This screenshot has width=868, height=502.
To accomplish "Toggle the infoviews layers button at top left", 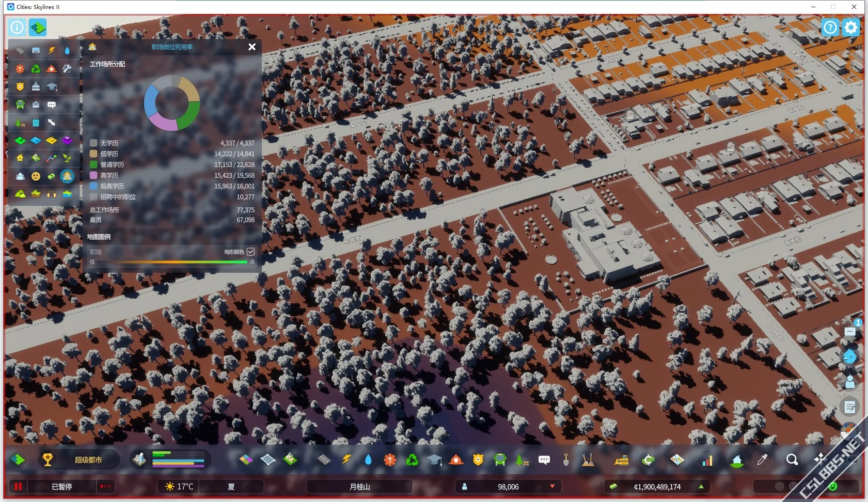I will (38, 28).
